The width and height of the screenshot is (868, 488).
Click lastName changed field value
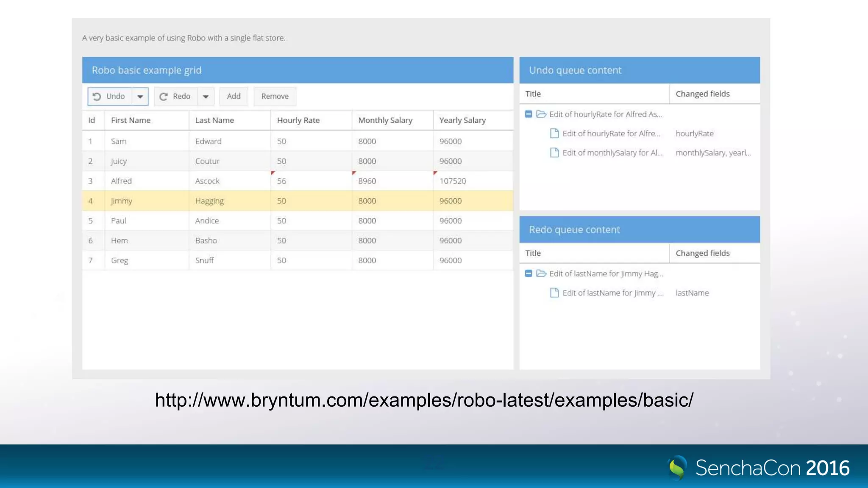tap(692, 293)
